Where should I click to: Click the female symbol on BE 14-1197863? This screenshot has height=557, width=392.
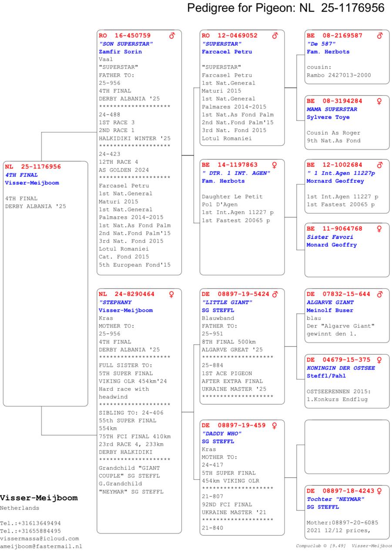pyautogui.click(x=275, y=165)
